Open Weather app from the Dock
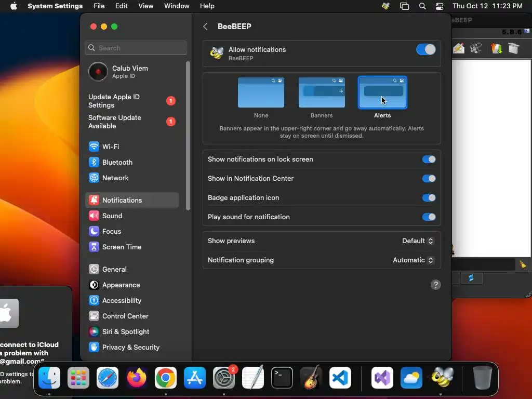Image resolution: width=532 pixels, height=399 pixels. coord(411,378)
